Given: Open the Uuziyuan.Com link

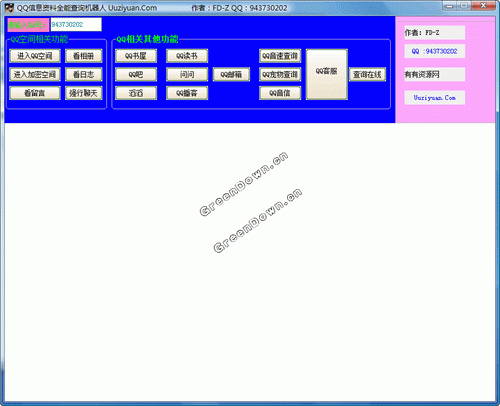Looking at the screenshot, I should pyautogui.click(x=435, y=98).
